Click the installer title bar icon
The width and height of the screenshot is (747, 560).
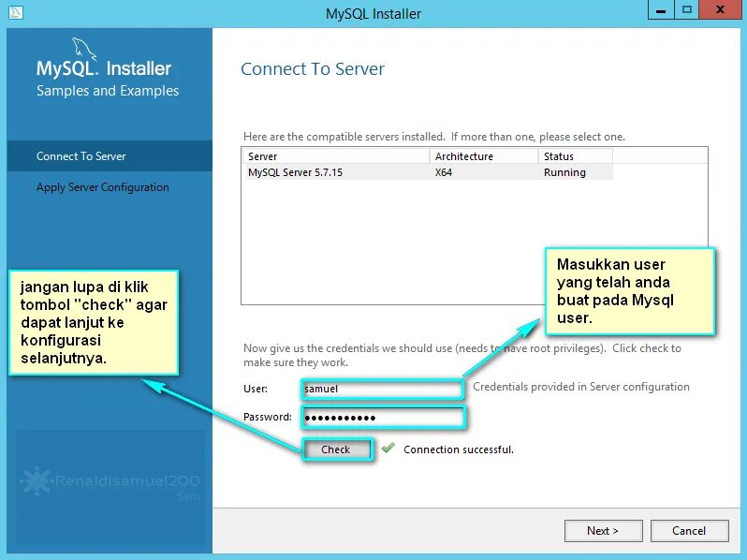coord(16,12)
